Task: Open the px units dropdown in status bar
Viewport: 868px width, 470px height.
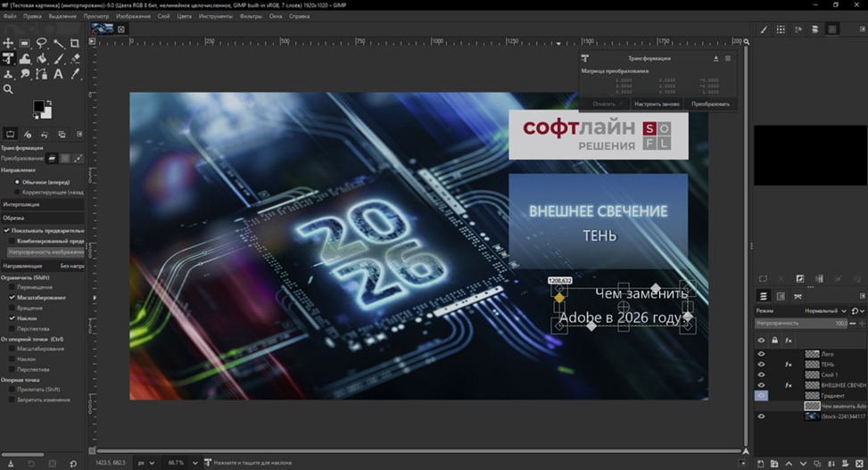Action: tap(146, 463)
